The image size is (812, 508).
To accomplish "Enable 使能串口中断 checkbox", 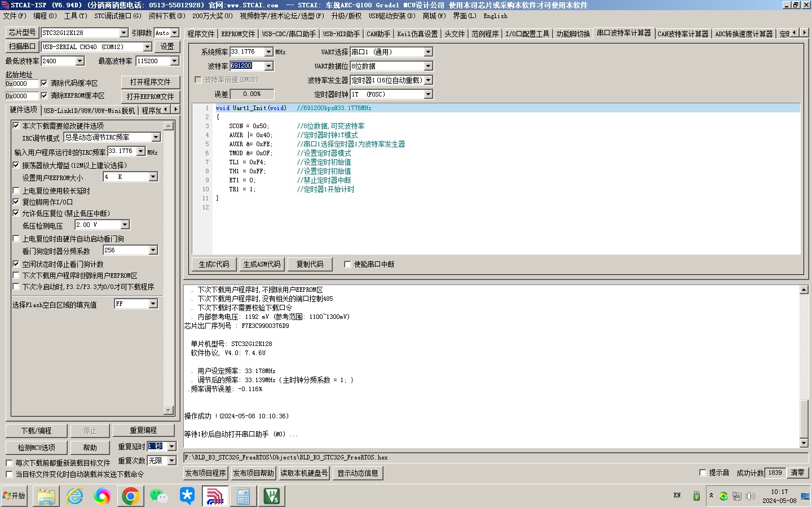I will point(347,264).
